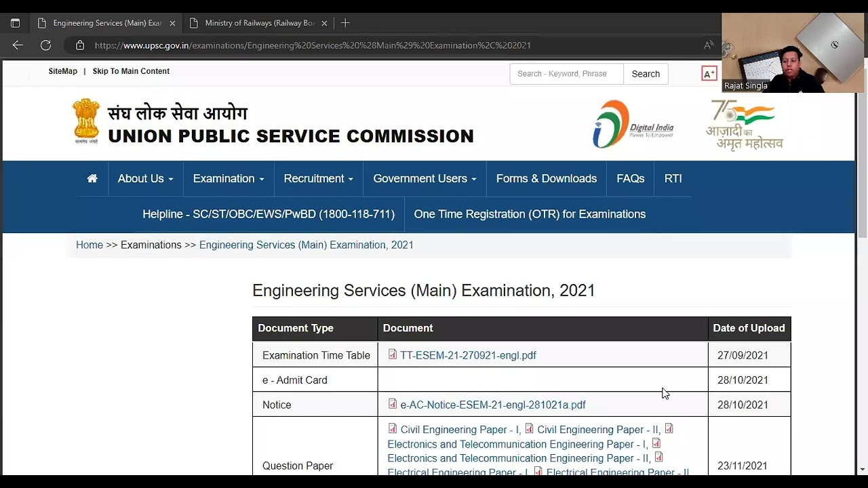This screenshot has width=868, height=488.
Task: Click the date 27/09/2021
Action: (743, 355)
